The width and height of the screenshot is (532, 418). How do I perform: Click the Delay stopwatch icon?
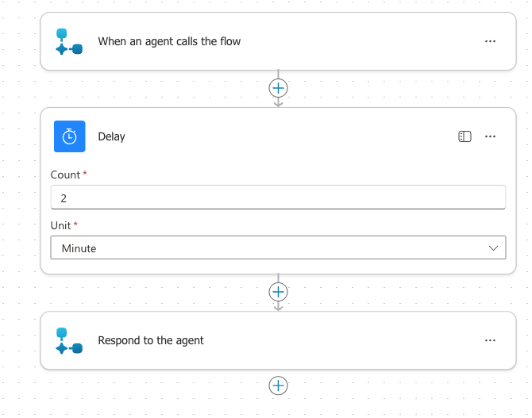[69, 136]
